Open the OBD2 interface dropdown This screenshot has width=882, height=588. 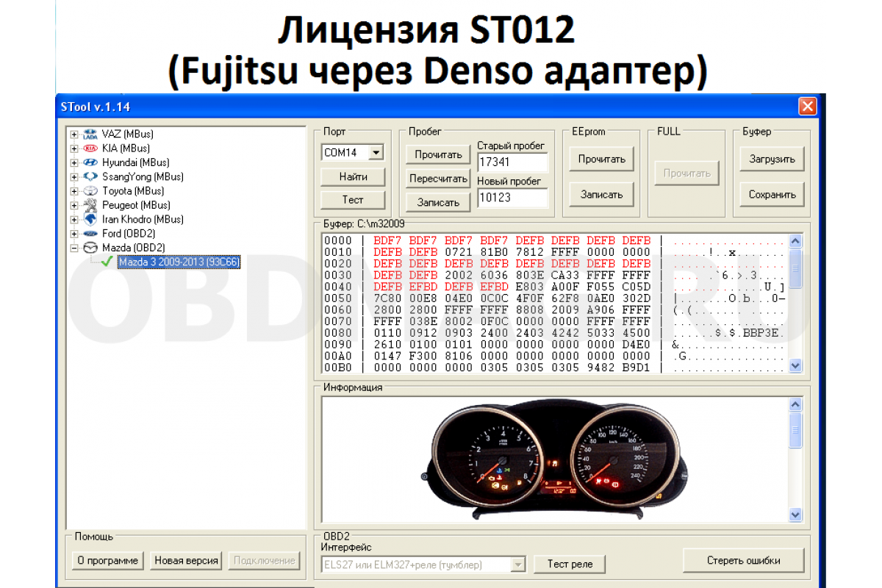tap(518, 564)
